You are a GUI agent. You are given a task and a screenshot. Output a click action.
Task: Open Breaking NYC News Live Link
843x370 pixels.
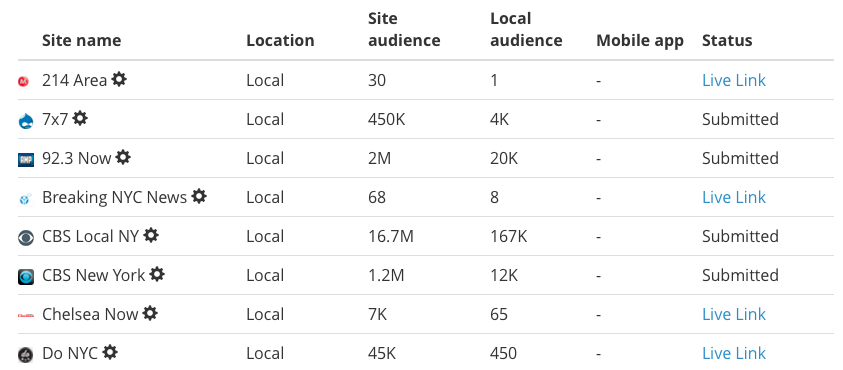click(x=734, y=197)
